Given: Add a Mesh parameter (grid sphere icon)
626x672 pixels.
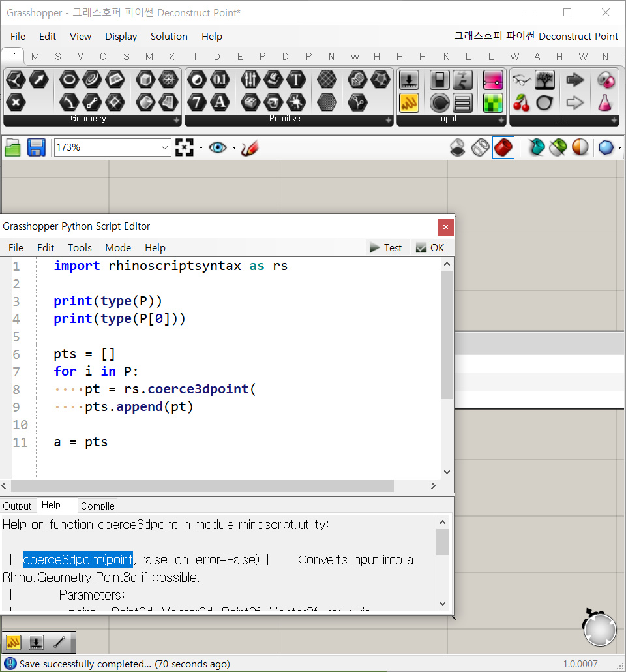Looking at the screenshot, I should (x=168, y=80).
